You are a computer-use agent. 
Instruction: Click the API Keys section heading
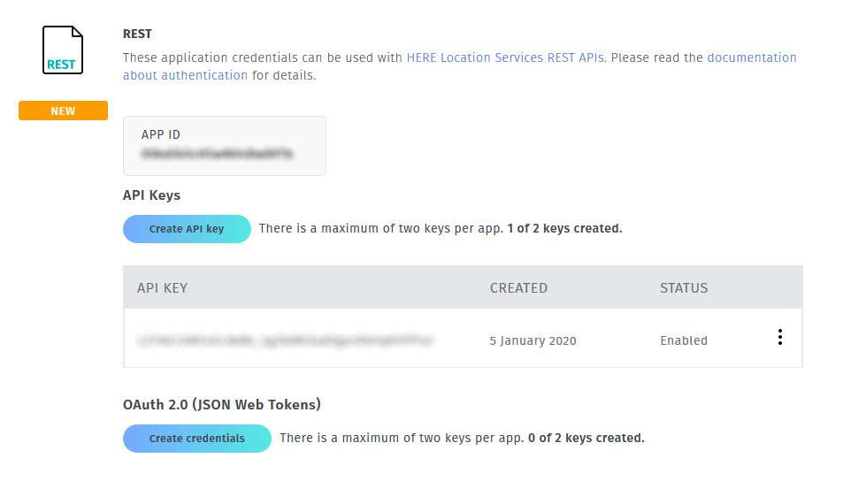pyautogui.click(x=151, y=195)
